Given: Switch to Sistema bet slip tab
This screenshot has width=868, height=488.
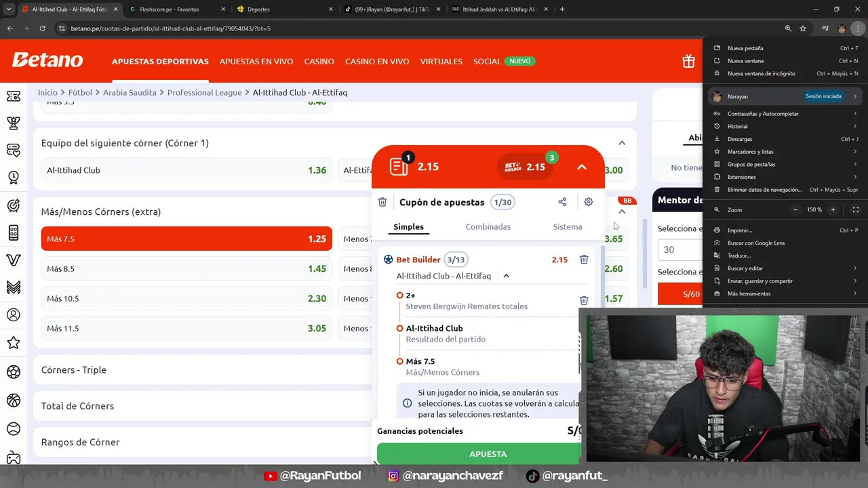Looking at the screenshot, I should 568,226.
